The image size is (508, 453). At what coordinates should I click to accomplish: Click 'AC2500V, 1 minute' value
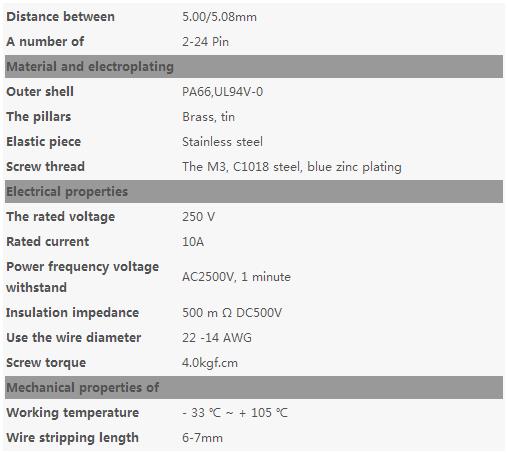236,277
